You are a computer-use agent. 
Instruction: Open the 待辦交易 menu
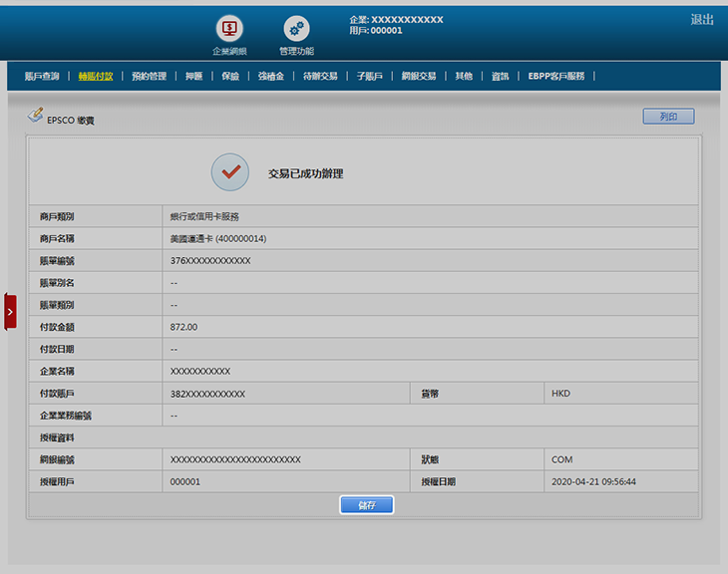320,76
